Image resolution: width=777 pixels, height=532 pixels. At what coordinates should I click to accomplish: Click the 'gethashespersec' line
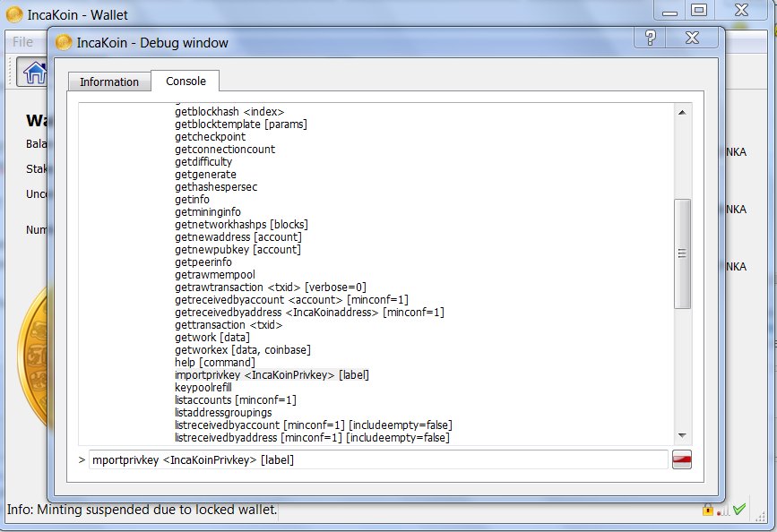coord(216,187)
